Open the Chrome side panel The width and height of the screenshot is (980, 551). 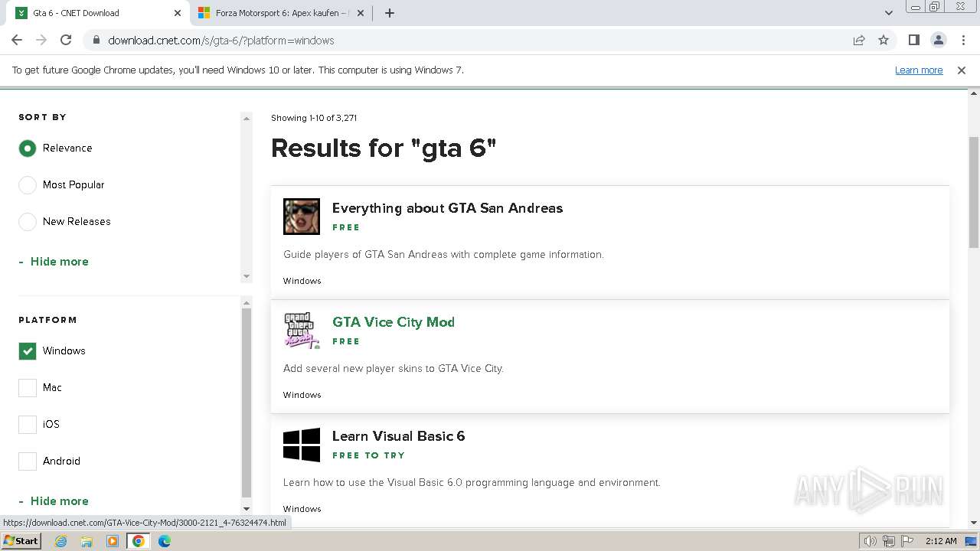tap(913, 40)
